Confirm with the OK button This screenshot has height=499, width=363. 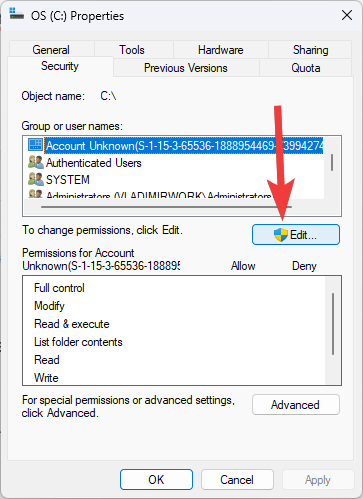[x=156, y=480]
